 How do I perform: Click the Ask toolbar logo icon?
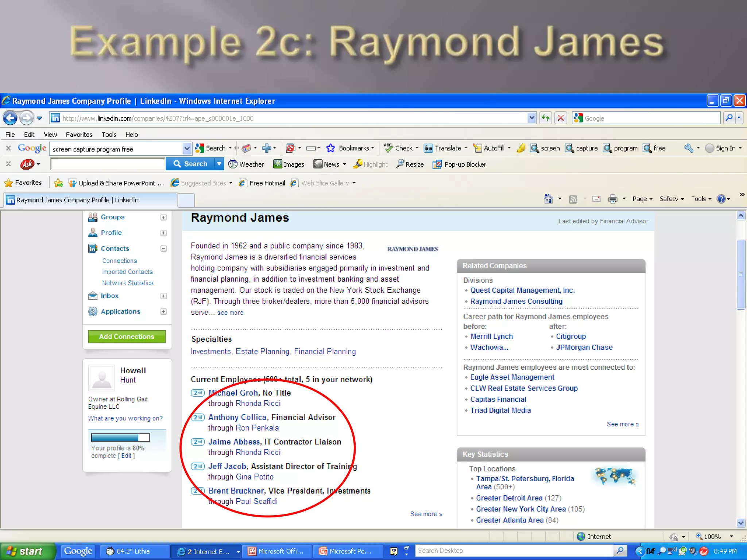[x=27, y=164]
